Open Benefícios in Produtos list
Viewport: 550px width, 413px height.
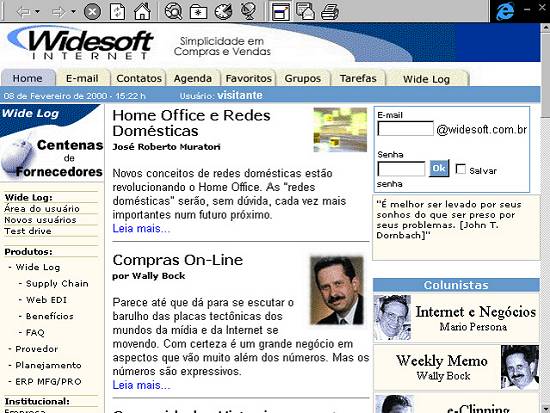(49, 316)
